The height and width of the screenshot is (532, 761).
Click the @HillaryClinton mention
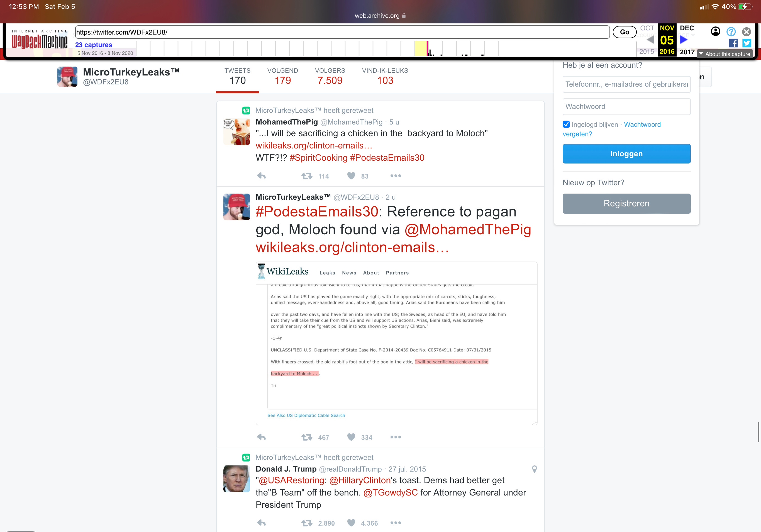360,480
